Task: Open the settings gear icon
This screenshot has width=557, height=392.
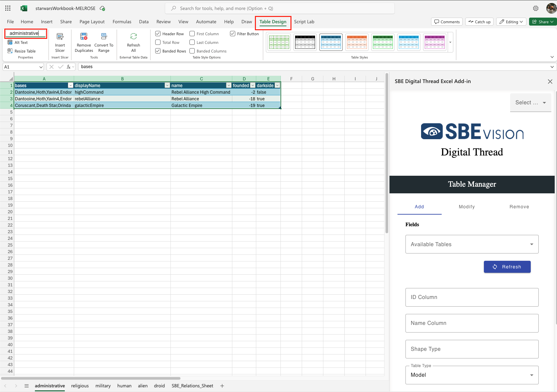Action: tap(535, 8)
